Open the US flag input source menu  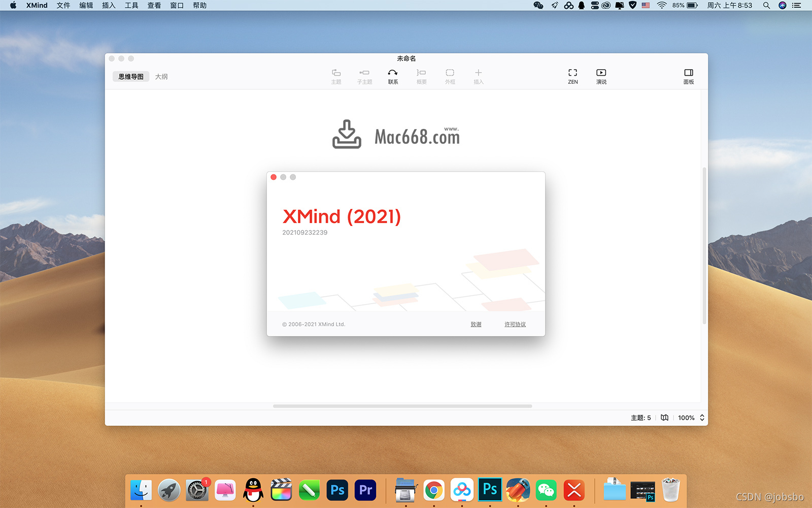(646, 5)
